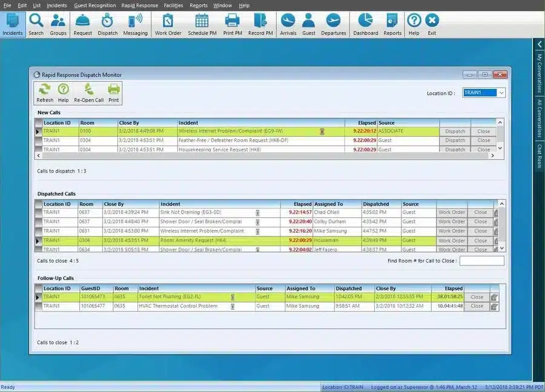Click device icon on Wireless Internet Problem EG9-IW row

322,131
